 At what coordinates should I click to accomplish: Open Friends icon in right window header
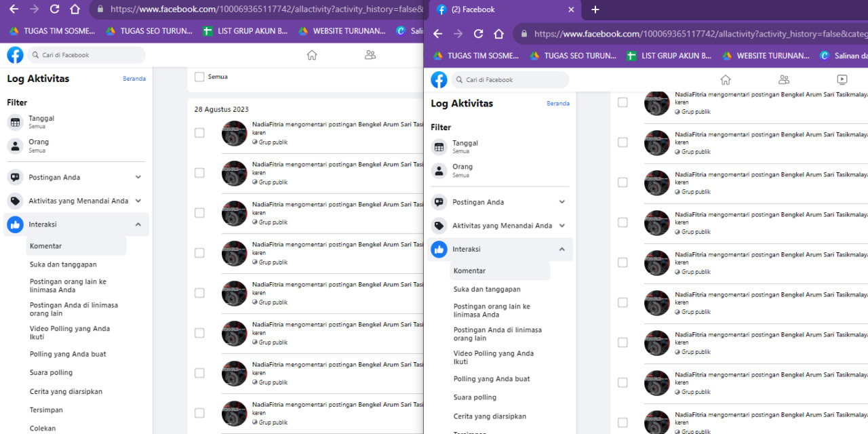(x=784, y=79)
